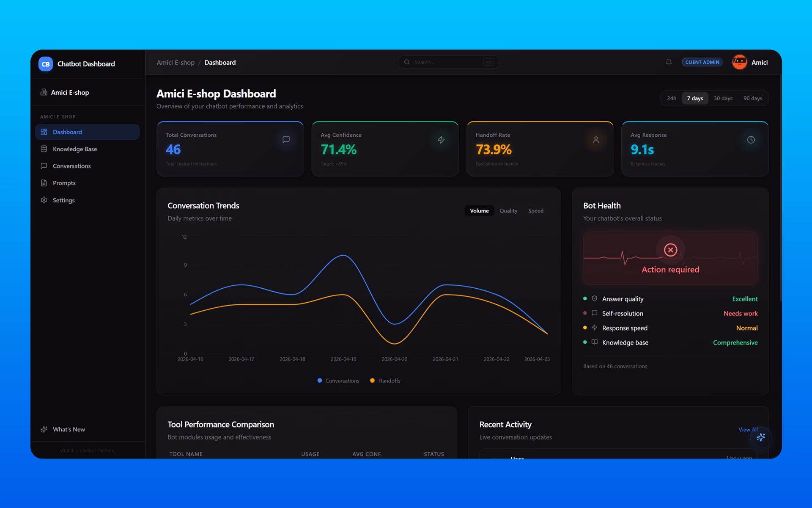Click the Amici username in header
This screenshot has height=508, width=812.
tap(760, 62)
